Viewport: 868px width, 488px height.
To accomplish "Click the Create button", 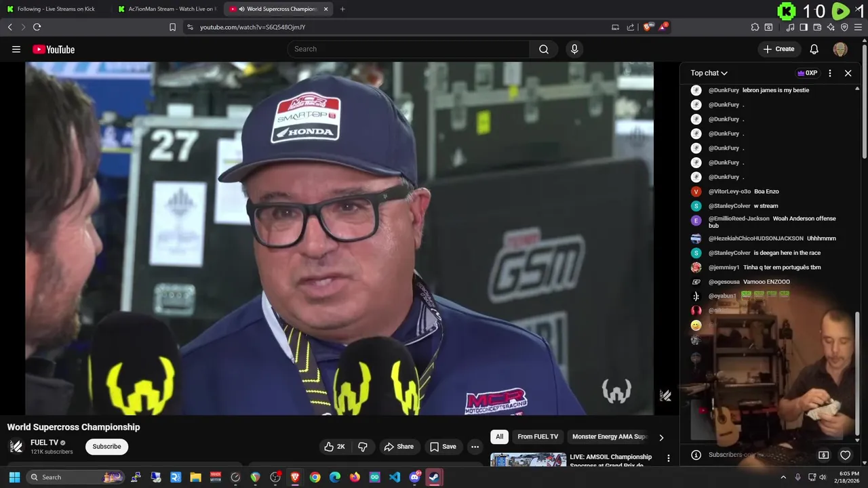I will click(778, 49).
